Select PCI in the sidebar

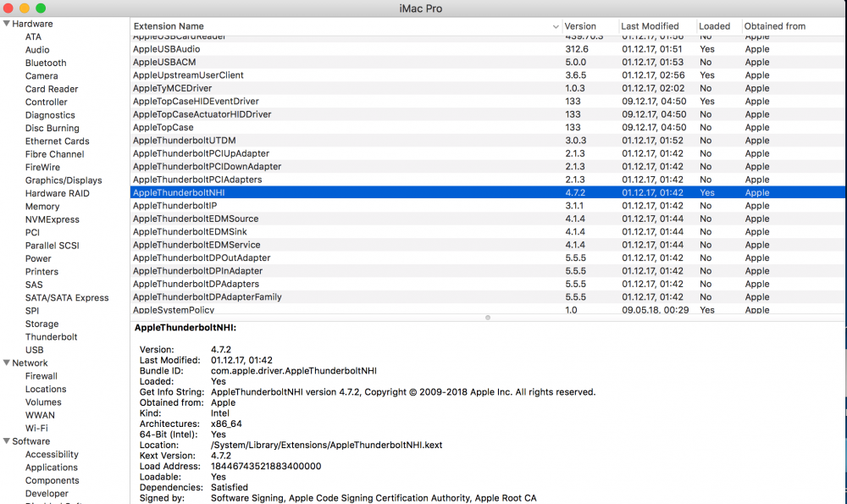tap(32, 232)
